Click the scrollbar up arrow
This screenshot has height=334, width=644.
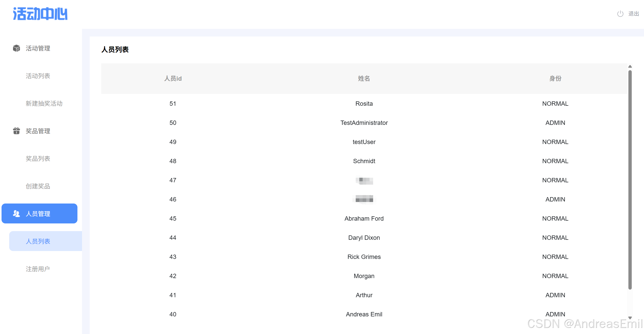coord(630,66)
